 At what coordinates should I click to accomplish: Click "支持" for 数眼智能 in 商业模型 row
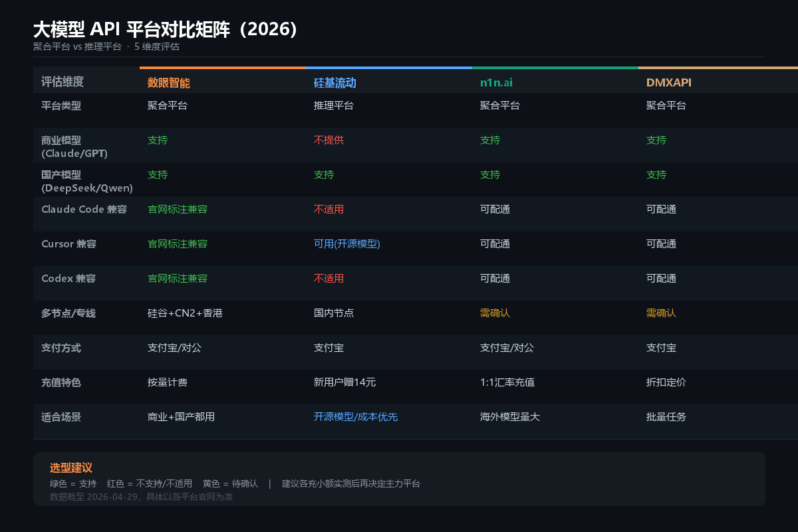[158, 140]
